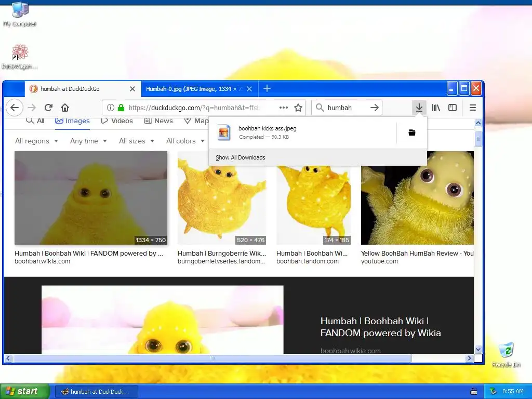Click the green padlock security icon
This screenshot has height=399, width=532.
121,108
